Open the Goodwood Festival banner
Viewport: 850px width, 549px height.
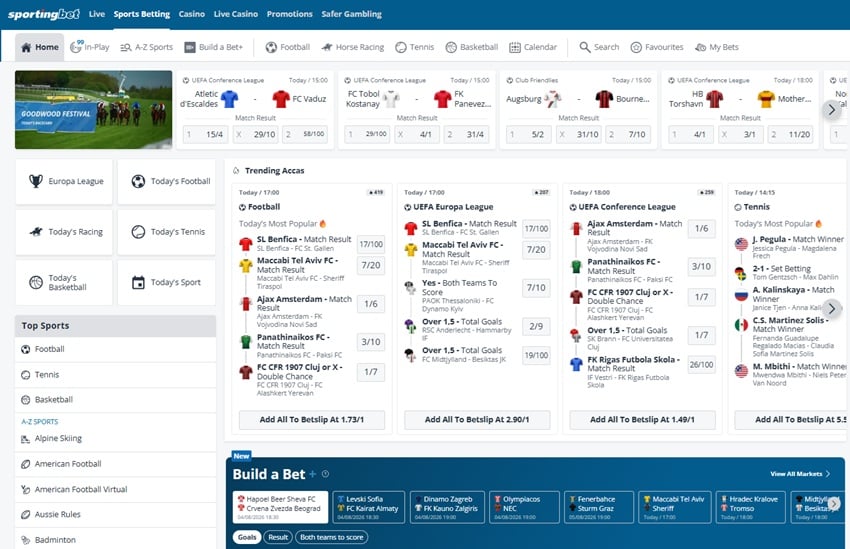tap(93, 109)
